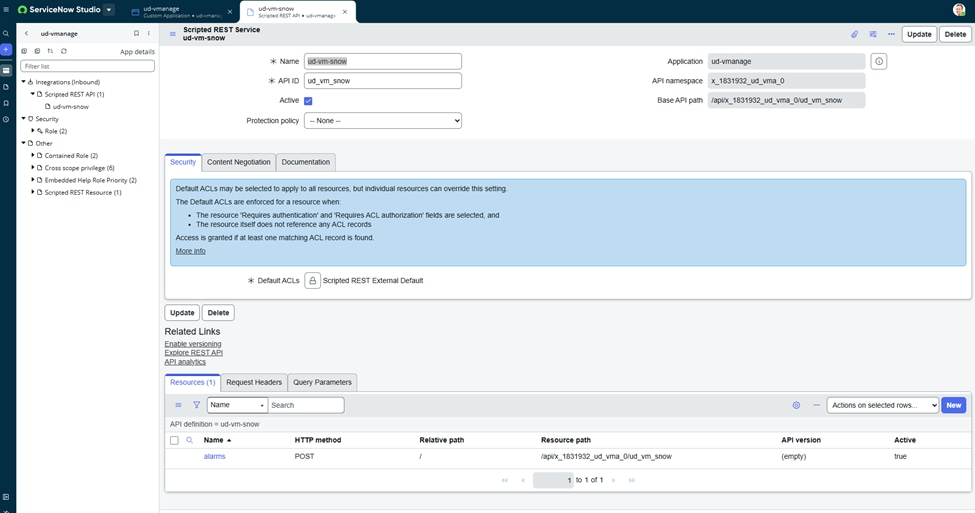Click the collapse all icon above filter list
The height and width of the screenshot is (513, 975).
(37, 51)
